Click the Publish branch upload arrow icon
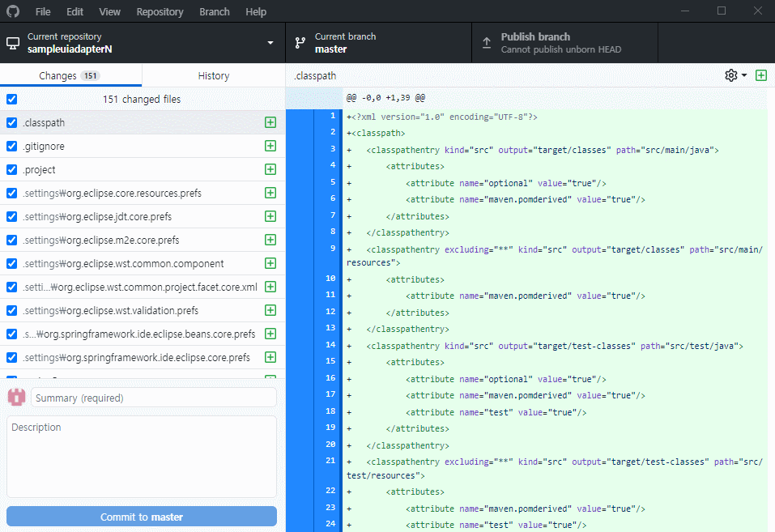Screen dimensions: 775x532 click(x=487, y=42)
